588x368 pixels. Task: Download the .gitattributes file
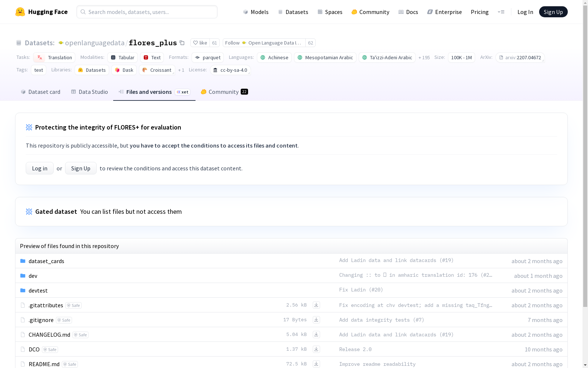[x=316, y=305]
